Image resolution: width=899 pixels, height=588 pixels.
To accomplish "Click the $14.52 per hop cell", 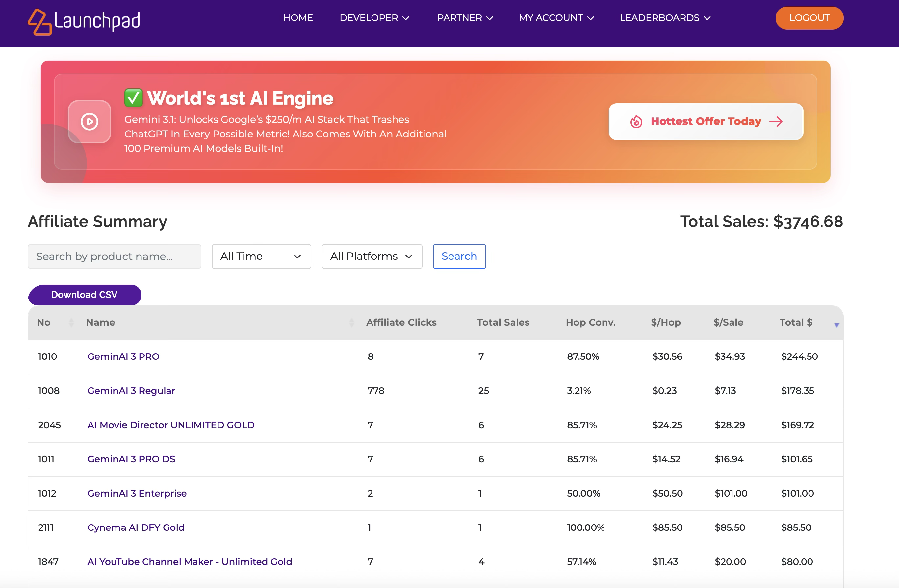I will [666, 459].
